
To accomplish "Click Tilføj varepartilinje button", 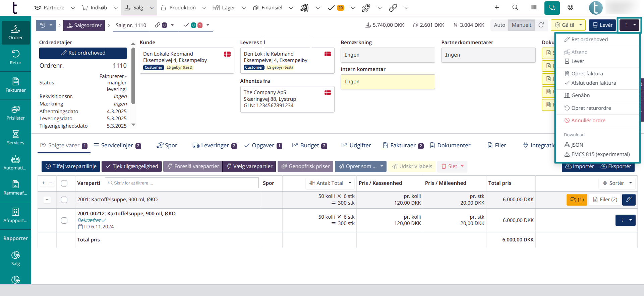I will [71, 166].
